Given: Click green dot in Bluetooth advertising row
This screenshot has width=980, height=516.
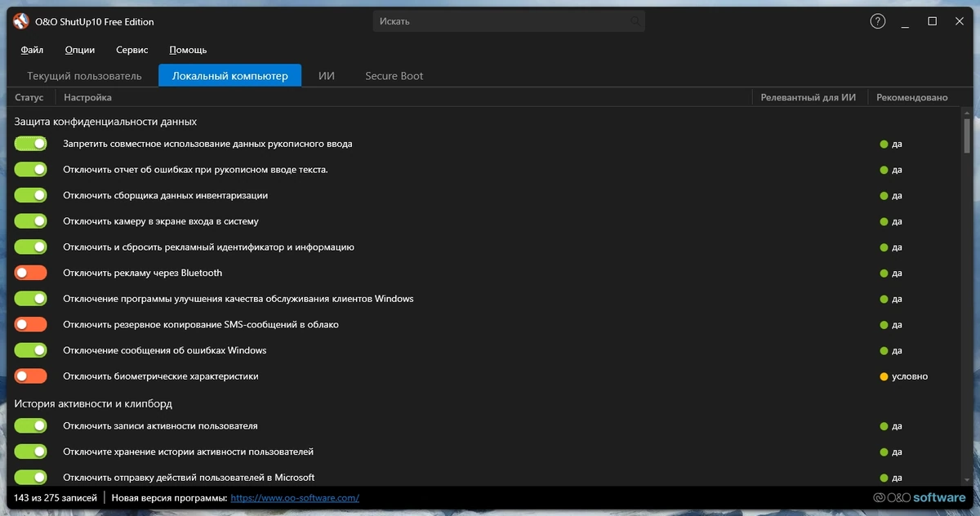Looking at the screenshot, I should [x=884, y=274].
